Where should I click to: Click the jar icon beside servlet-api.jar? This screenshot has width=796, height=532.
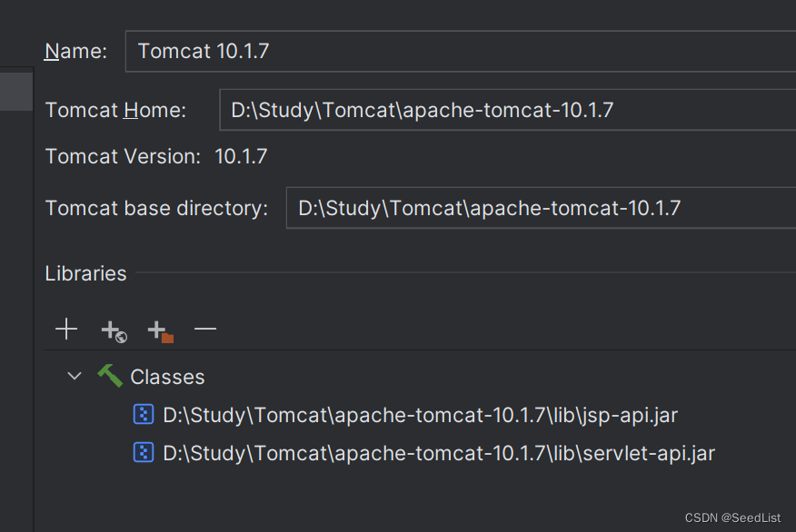point(144,452)
